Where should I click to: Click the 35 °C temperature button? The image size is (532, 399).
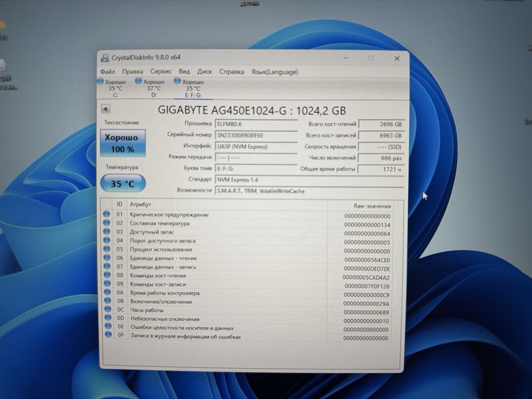pos(123,184)
